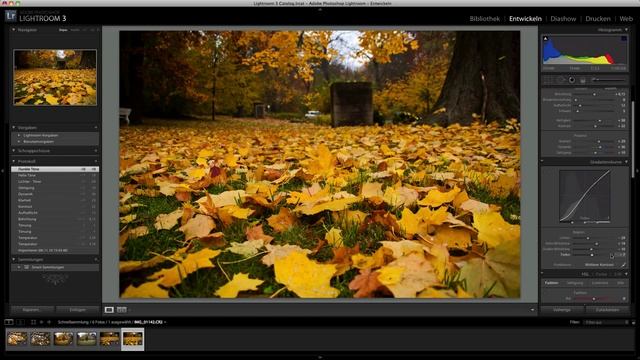Toggle Gradationskurve panel on/off switch
This screenshot has width=640, height=360.
click(x=542, y=162)
